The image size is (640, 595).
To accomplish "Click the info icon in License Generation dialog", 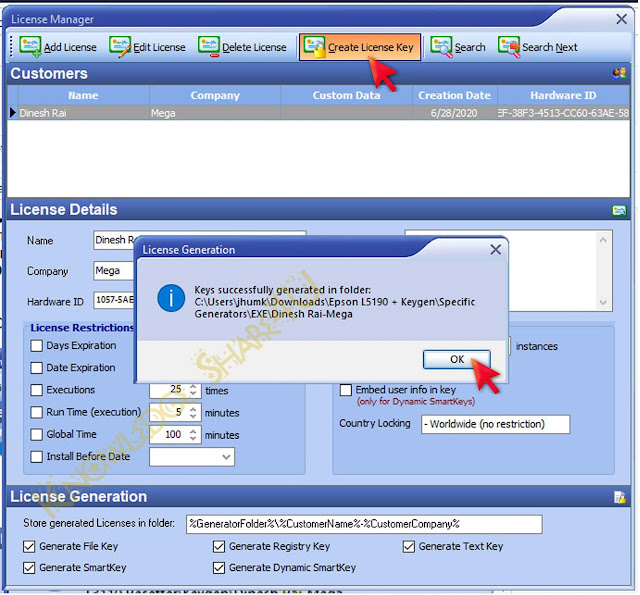I will click(x=171, y=298).
